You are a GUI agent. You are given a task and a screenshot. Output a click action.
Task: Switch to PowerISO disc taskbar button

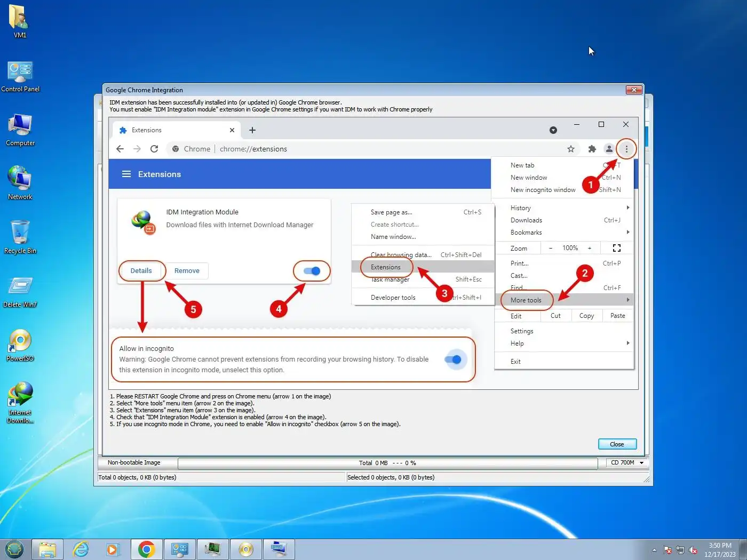coord(245,549)
